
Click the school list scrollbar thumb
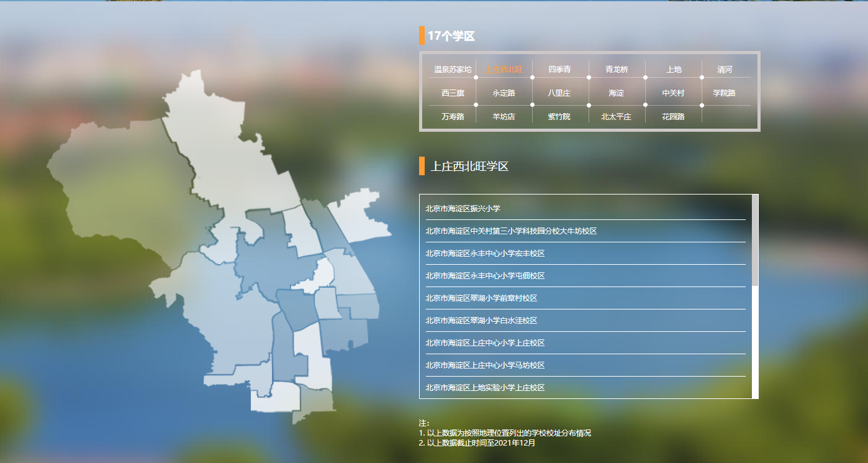tap(755, 240)
